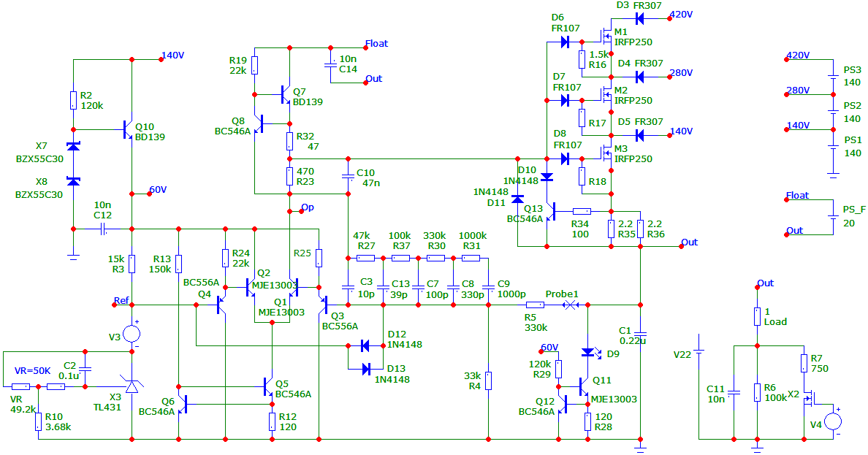
Task: Click the '3.68k' value of R10
Action: 58,427
